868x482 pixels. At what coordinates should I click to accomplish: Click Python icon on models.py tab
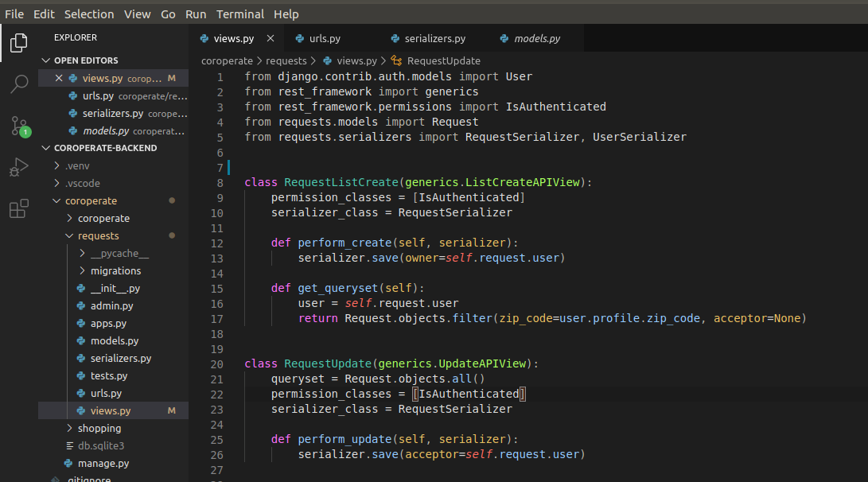(x=504, y=38)
